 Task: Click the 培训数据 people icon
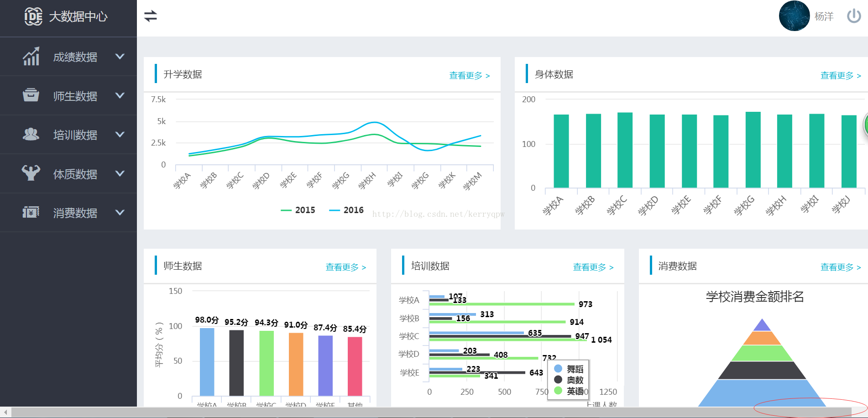(31, 134)
